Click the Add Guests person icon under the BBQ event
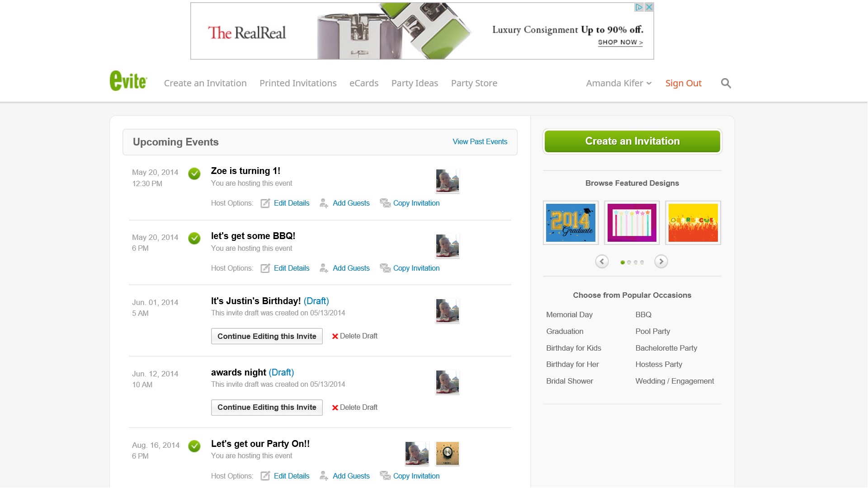The image size is (868, 488). tap(323, 268)
